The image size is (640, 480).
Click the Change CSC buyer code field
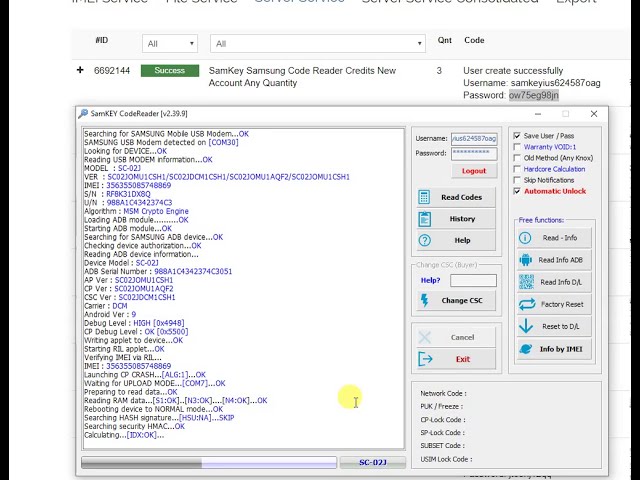473,280
